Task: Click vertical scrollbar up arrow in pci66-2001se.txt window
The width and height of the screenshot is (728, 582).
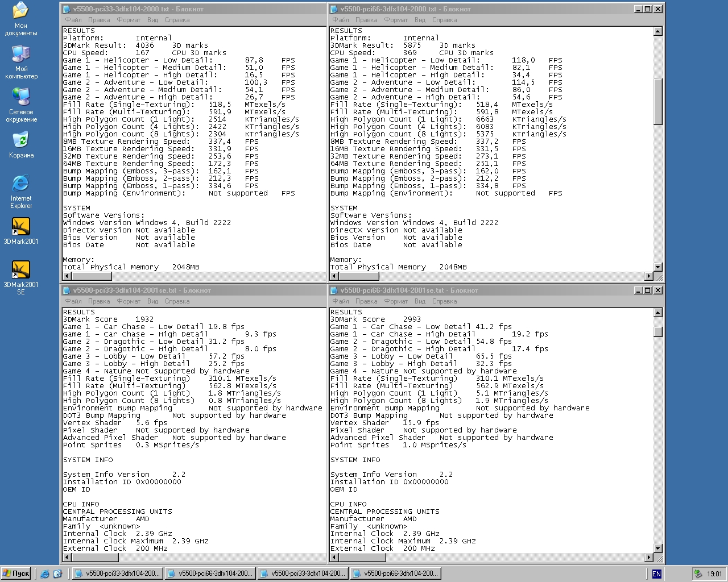Action: coord(658,313)
